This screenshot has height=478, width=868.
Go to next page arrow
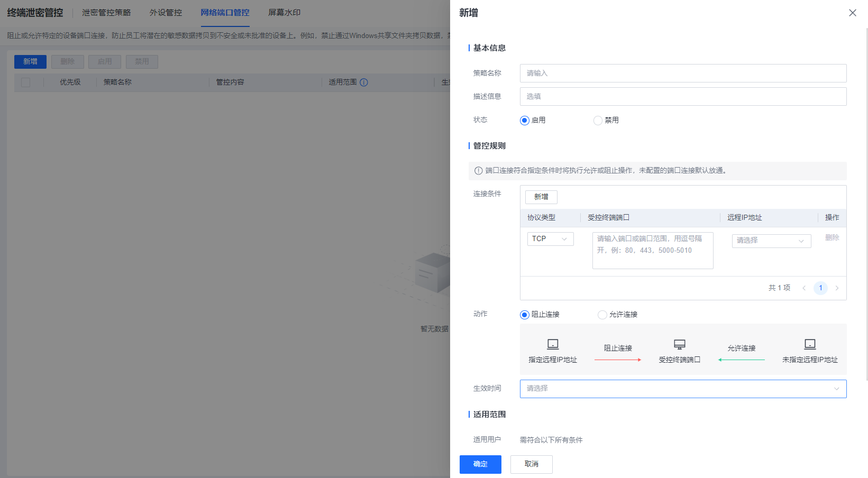click(837, 288)
